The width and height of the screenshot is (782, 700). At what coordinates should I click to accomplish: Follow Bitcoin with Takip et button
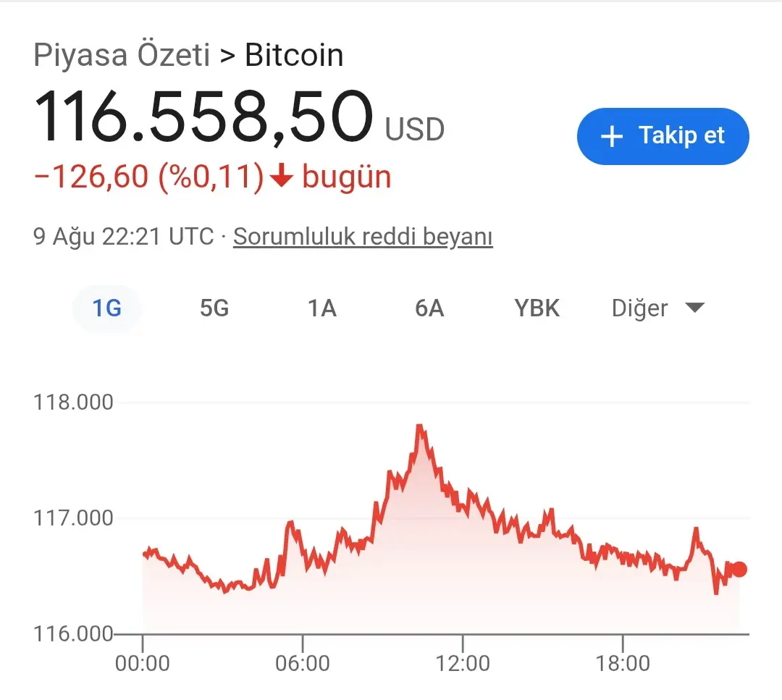pos(663,136)
